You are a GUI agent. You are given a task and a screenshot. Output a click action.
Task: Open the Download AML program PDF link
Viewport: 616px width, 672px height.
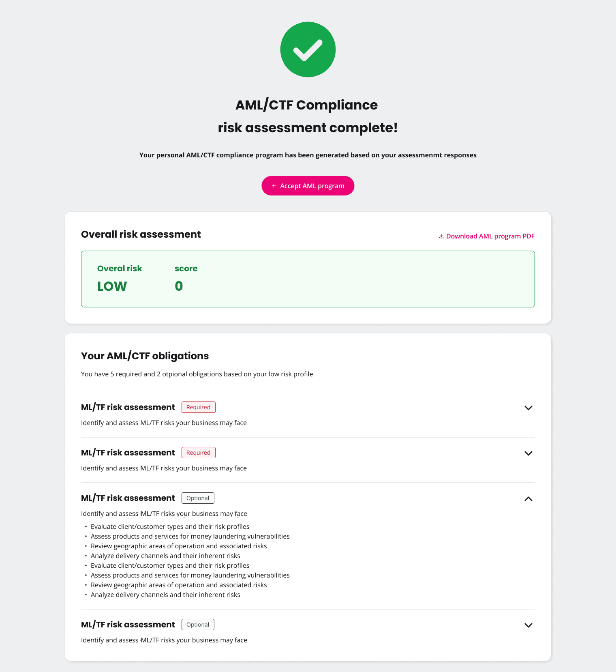point(490,236)
